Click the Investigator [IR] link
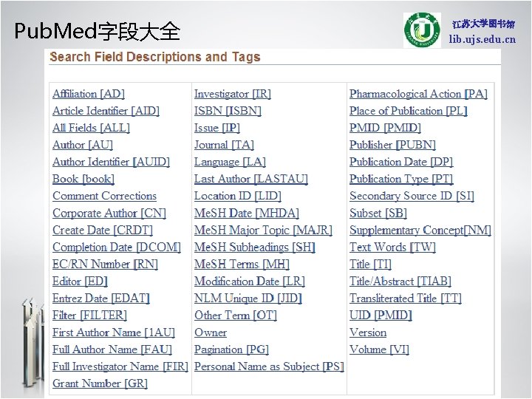This screenshot has width=532, height=399. tap(233, 94)
